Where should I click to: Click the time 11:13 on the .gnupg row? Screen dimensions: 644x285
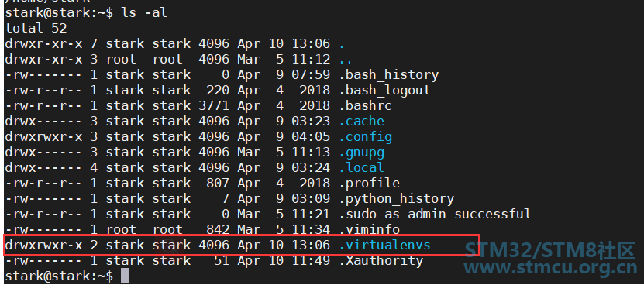(312, 153)
